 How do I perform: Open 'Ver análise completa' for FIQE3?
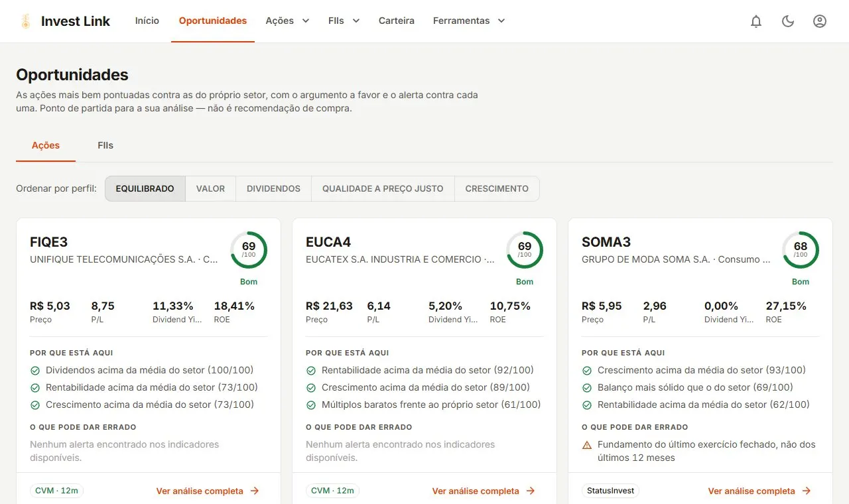tap(208, 491)
